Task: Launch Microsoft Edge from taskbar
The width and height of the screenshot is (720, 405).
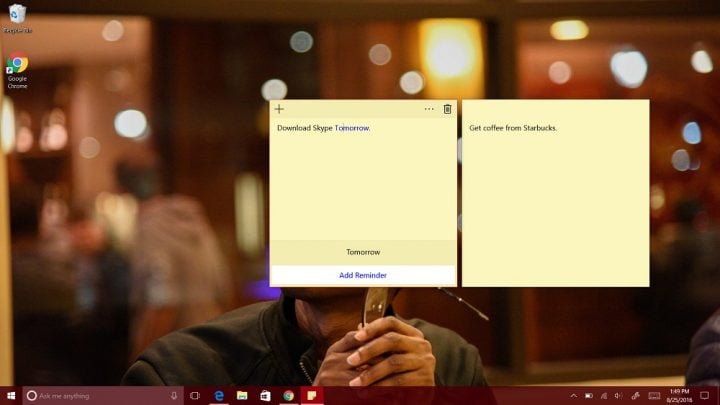Action: tap(219, 396)
